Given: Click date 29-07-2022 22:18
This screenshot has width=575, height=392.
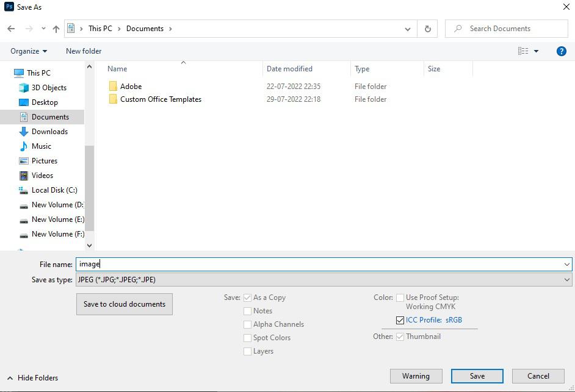Looking at the screenshot, I should pyautogui.click(x=294, y=99).
